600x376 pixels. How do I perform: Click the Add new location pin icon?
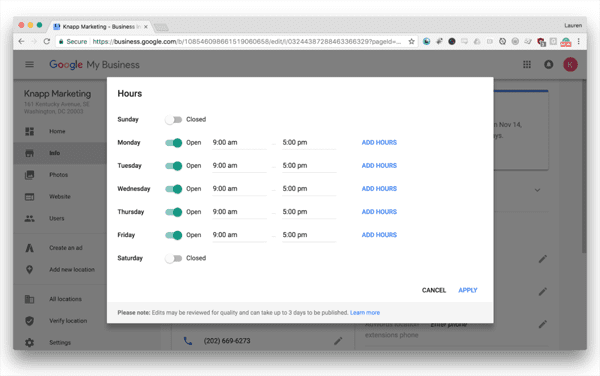[x=29, y=270]
